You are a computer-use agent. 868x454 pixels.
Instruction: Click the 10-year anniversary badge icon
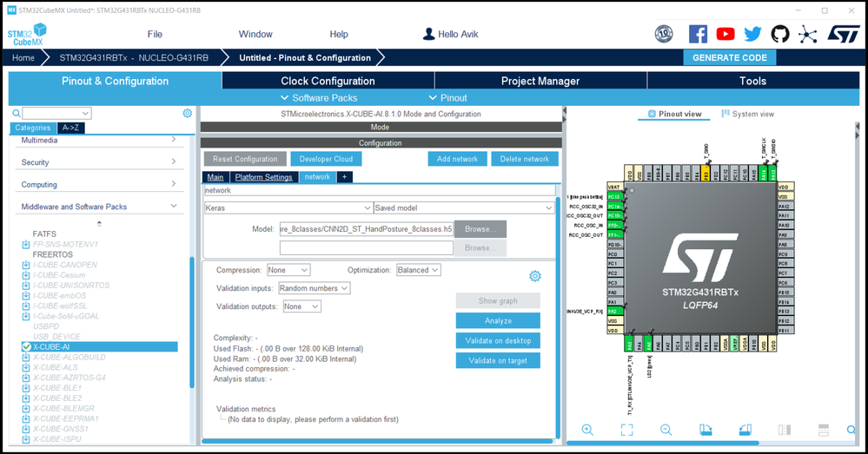[x=664, y=34]
